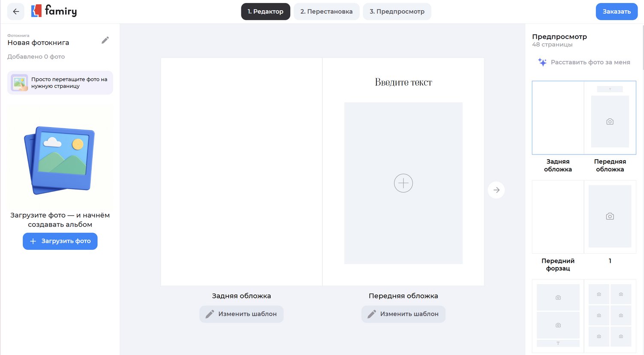Select the back cover thumbnail in preview
644x355 pixels.
[558, 118]
